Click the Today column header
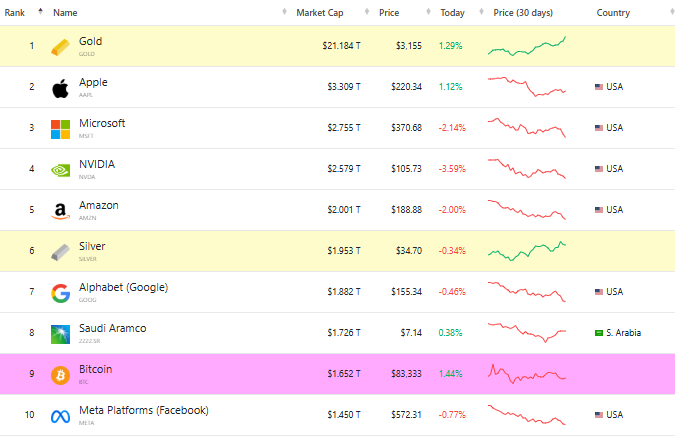Viewport: 675px width, 436px height. coord(452,13)
